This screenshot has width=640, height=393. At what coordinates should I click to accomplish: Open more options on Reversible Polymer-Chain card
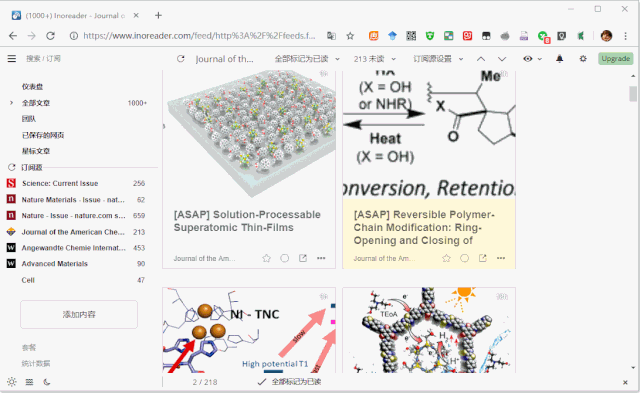pos(501,258)
